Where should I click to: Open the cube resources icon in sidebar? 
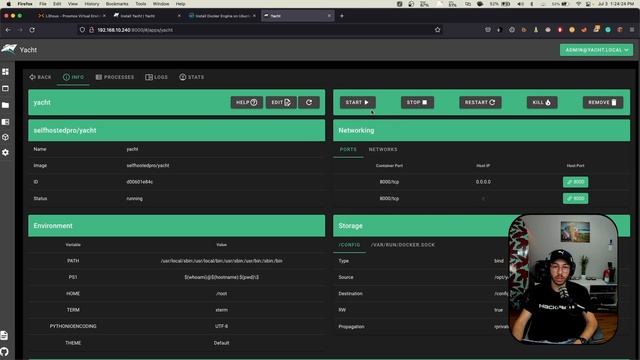(x=5, y=137)
